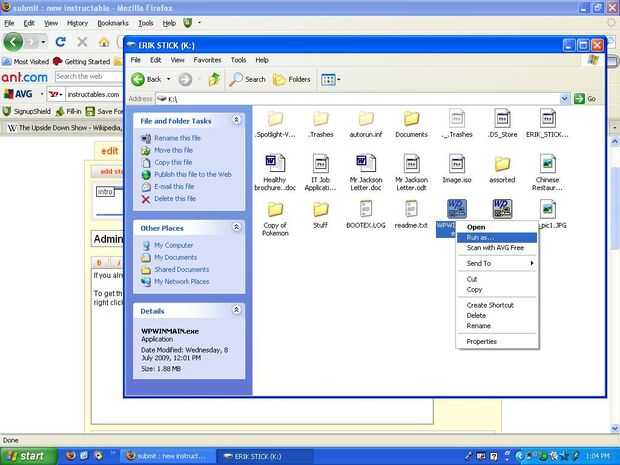Image resolution: width=620 pixels, height=465 pixels.
Task: Collapse the File and Folder Tasks panel
Action: [x=236, y=119]
